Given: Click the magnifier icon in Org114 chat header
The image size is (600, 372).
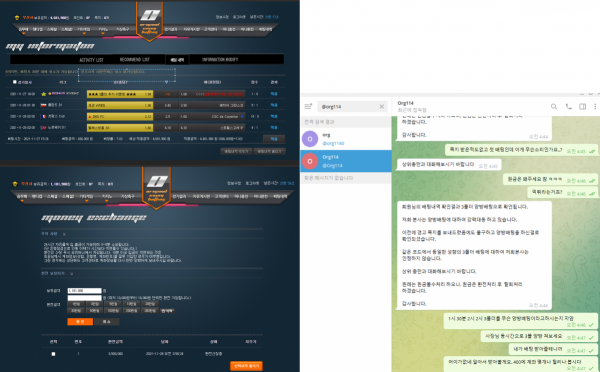Looking at the screenshot, I should pyautogui.click(x=554, y=107).
